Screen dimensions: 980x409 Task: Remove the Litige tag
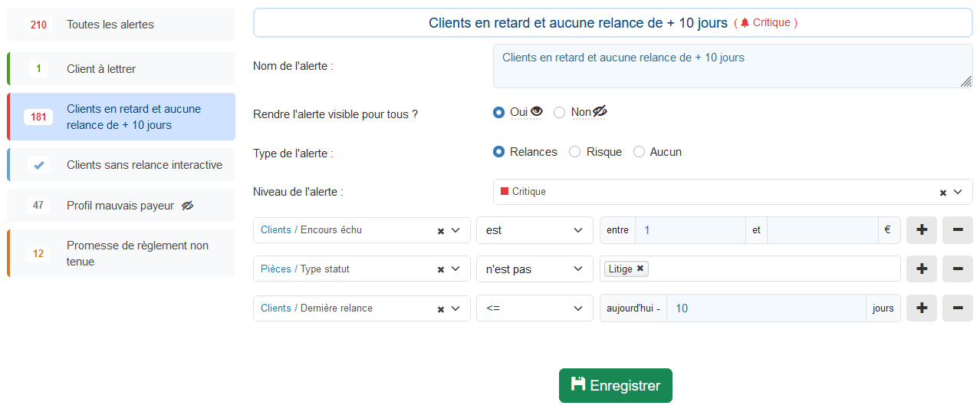(x=640, y=269)
